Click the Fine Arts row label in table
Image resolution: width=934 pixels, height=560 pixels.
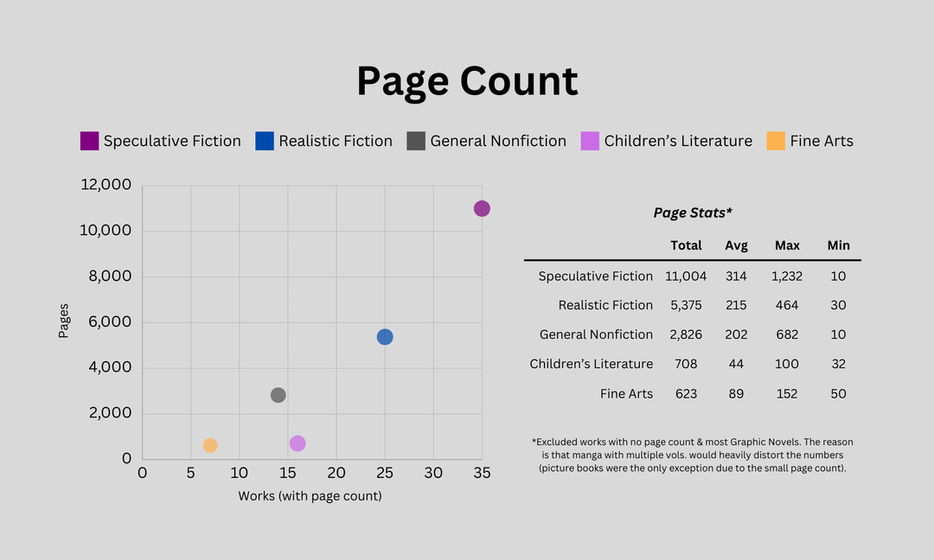626,393
